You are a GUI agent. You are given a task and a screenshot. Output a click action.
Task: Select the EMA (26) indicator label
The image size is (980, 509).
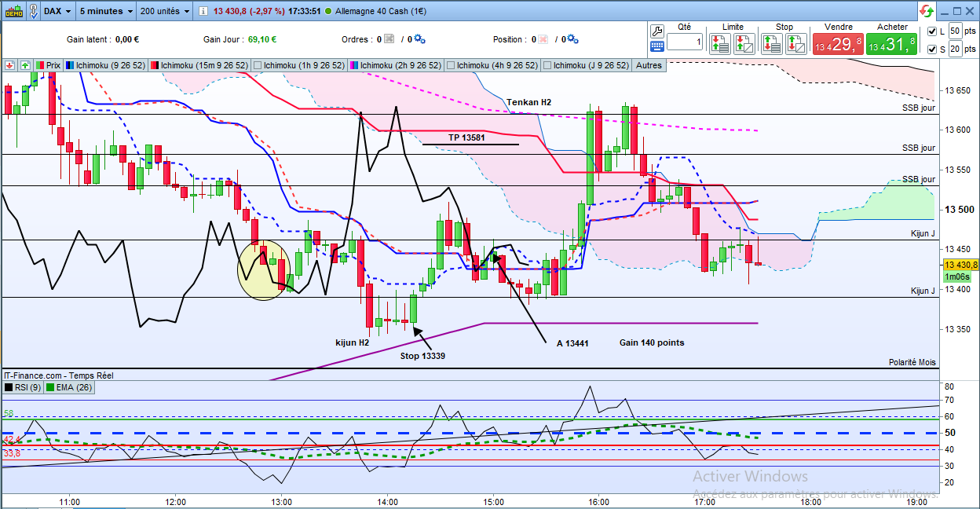[70, 386]
